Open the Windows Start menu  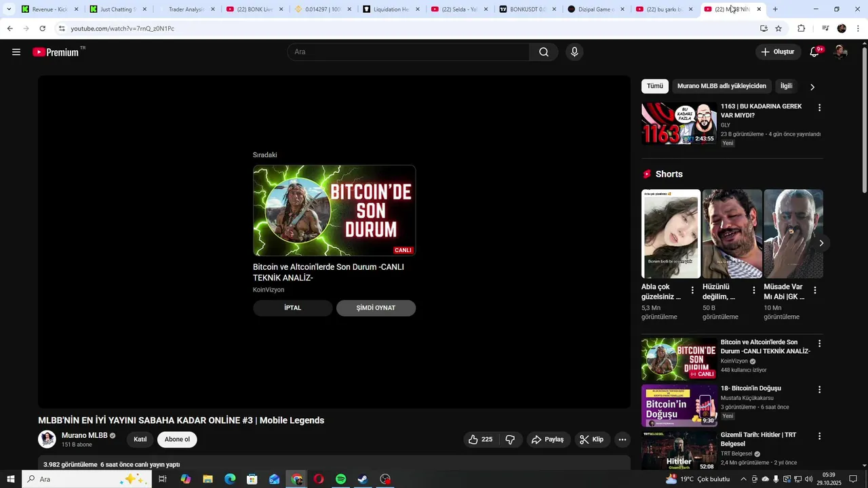(11, 479)
